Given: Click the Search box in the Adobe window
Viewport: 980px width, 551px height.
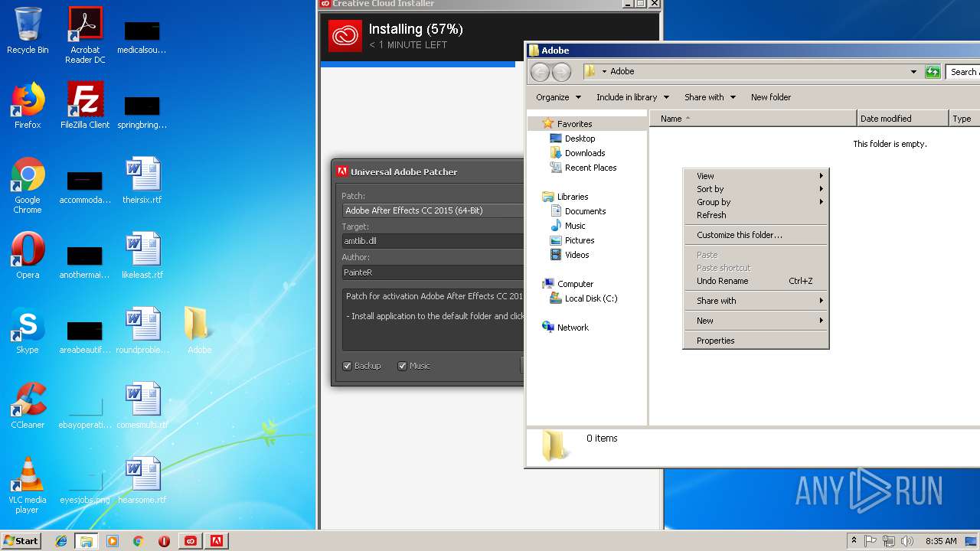Looking at the screenshot, I should (x=963, y=72).
